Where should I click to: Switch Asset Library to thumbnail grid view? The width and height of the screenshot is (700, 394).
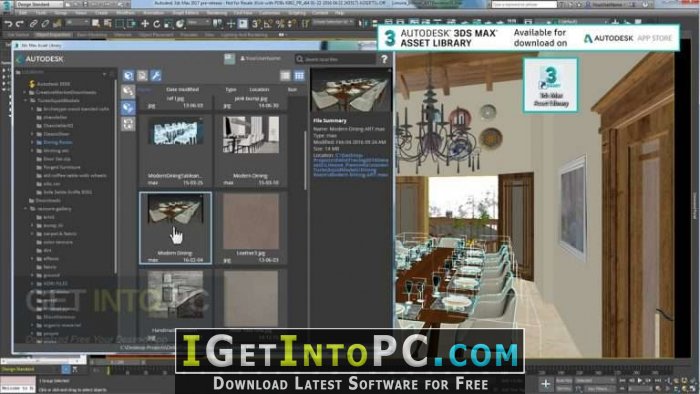[299, 75]
